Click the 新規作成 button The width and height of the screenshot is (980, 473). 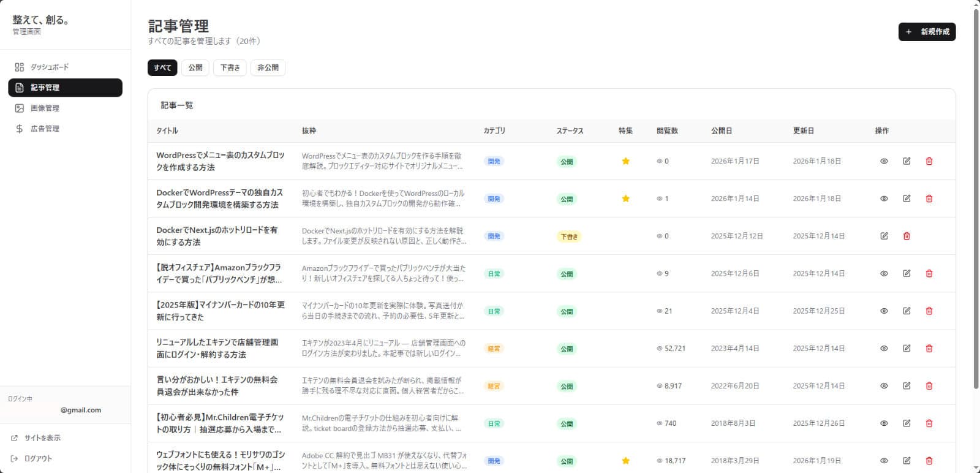pyautogui.click(x=927, y=32)
